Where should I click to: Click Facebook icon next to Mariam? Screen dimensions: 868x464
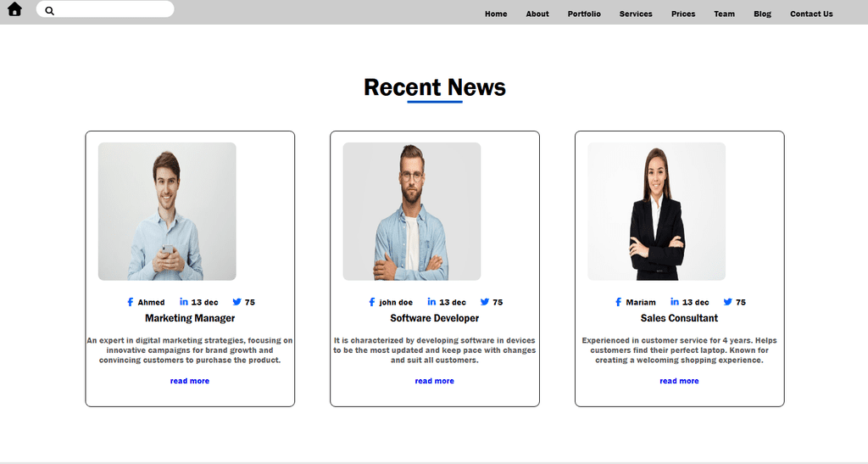click(x=618, y=302)
